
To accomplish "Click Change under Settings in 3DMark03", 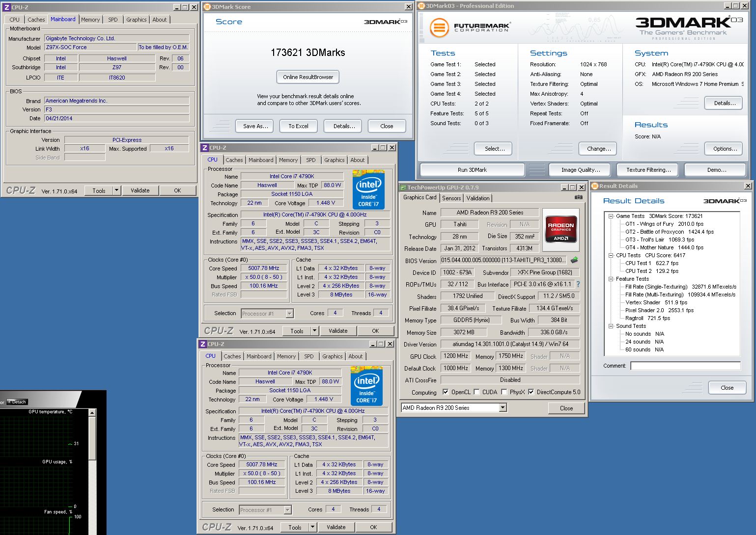I will [x=599, y=149].
